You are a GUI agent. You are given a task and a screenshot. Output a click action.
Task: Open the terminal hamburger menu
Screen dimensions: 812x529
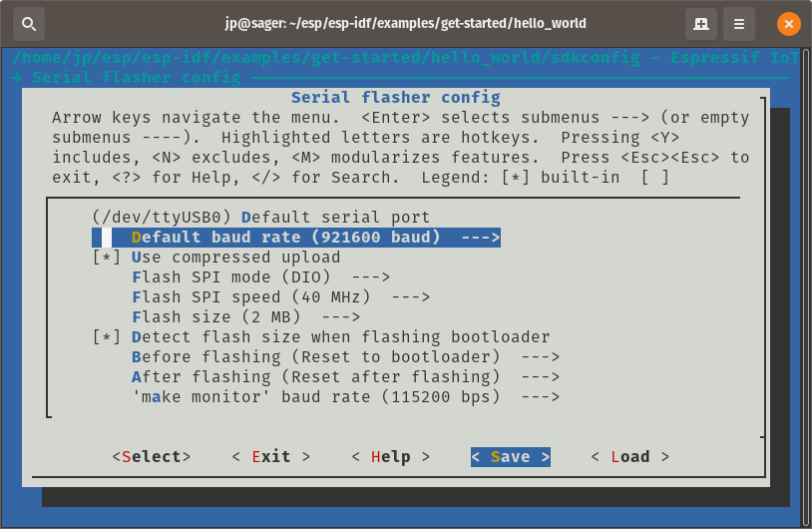point(739,24)
